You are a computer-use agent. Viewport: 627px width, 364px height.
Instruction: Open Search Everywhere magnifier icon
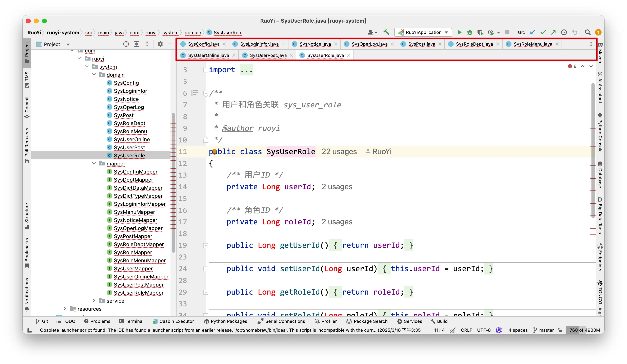[587, 32]
